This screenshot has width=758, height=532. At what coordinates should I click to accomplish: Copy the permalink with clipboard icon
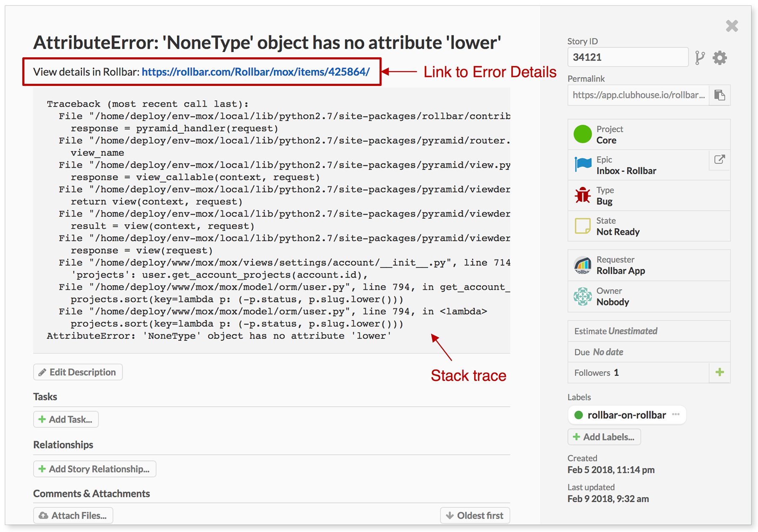click(720, 95)
